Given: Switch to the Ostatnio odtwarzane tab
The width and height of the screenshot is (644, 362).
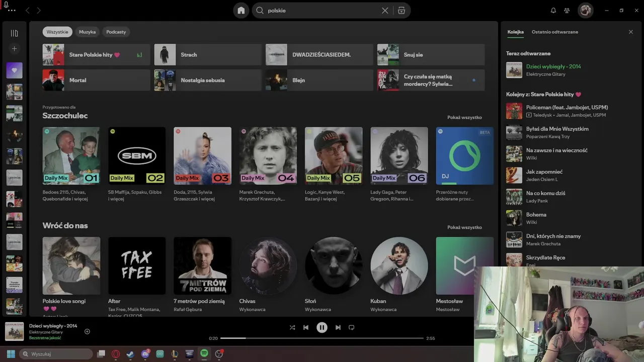Looking at the screenshot, I should (x=555, y=32).
